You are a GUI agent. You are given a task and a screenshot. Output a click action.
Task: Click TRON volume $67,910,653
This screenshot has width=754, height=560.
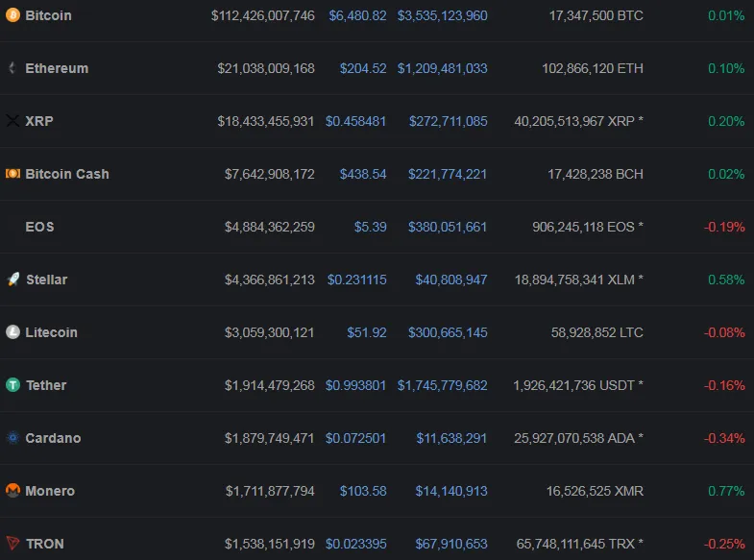click(x=451, y=544)
